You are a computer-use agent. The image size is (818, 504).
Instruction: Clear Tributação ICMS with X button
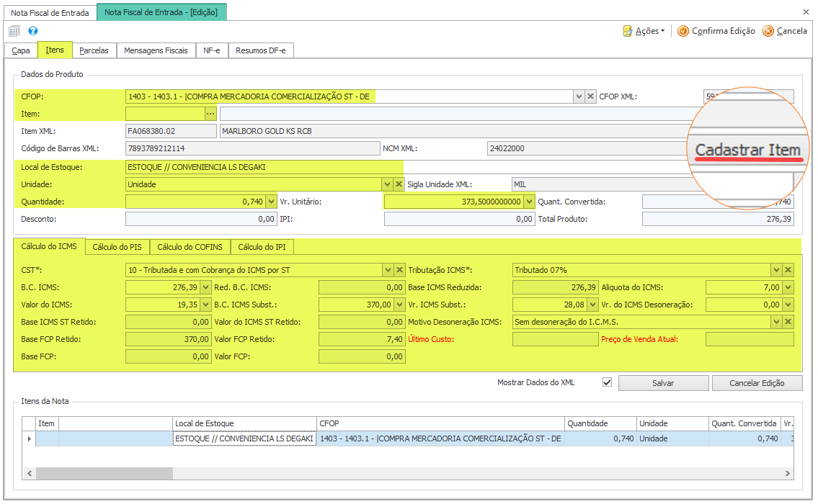point(788,270)
